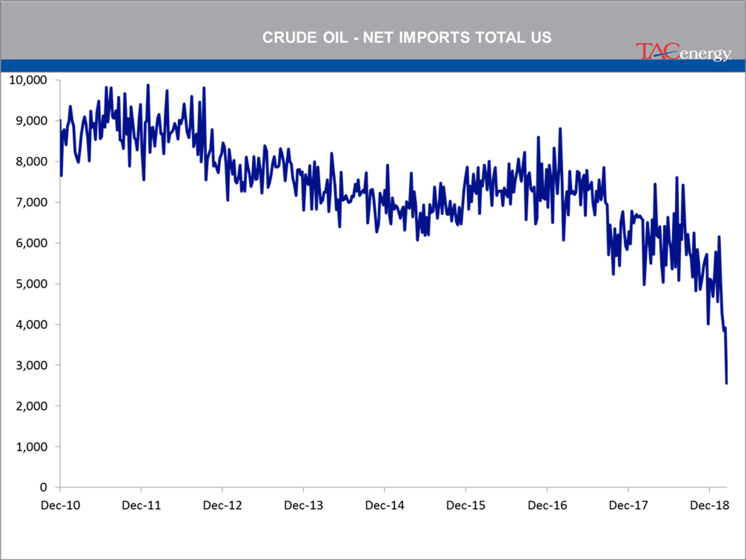Click the 'Dec-14' x-axis label
Image resolution: width=746 pixels, height=560 pixels.
pyautogui.click(x=384, y=506)
